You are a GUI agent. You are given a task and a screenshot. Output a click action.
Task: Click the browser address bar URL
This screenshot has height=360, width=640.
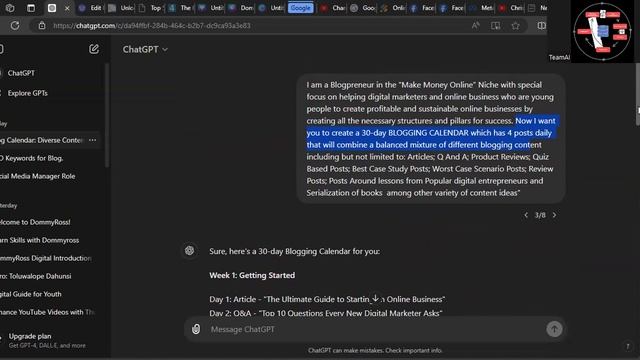click(x=152, y=25)
